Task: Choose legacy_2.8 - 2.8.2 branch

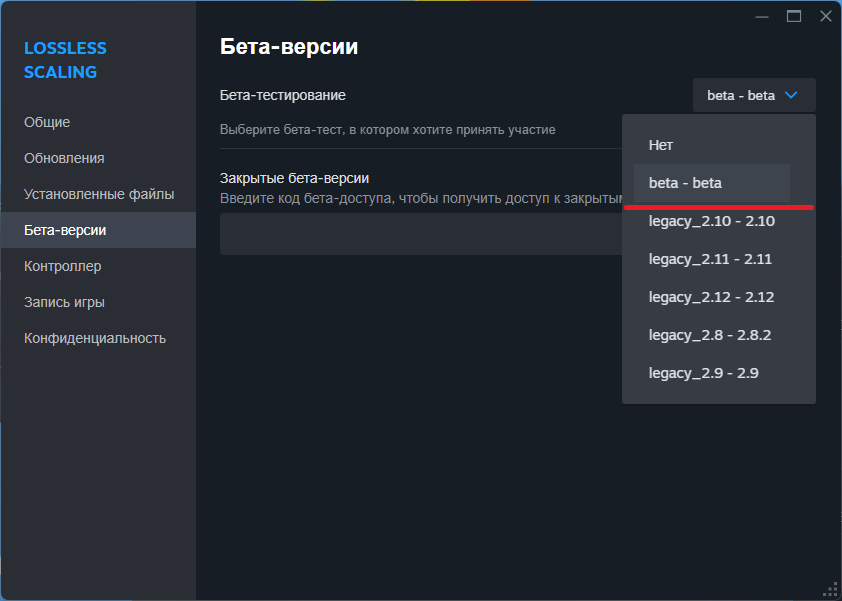Action: click(x=710, y=335)
